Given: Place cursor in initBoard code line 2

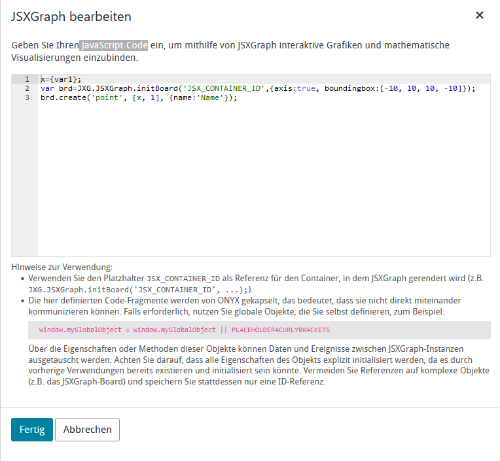Looking at the screenshot, I should [258, 88].
